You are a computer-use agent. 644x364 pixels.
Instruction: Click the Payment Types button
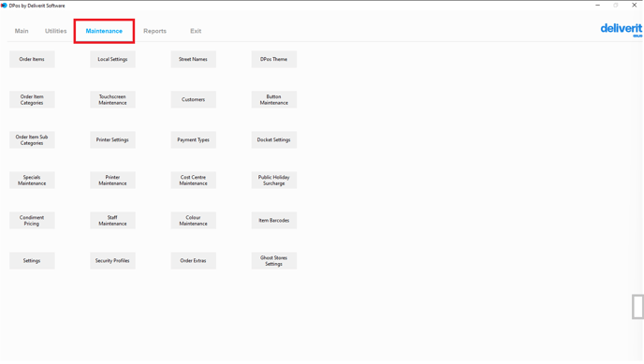pos(193,140)
